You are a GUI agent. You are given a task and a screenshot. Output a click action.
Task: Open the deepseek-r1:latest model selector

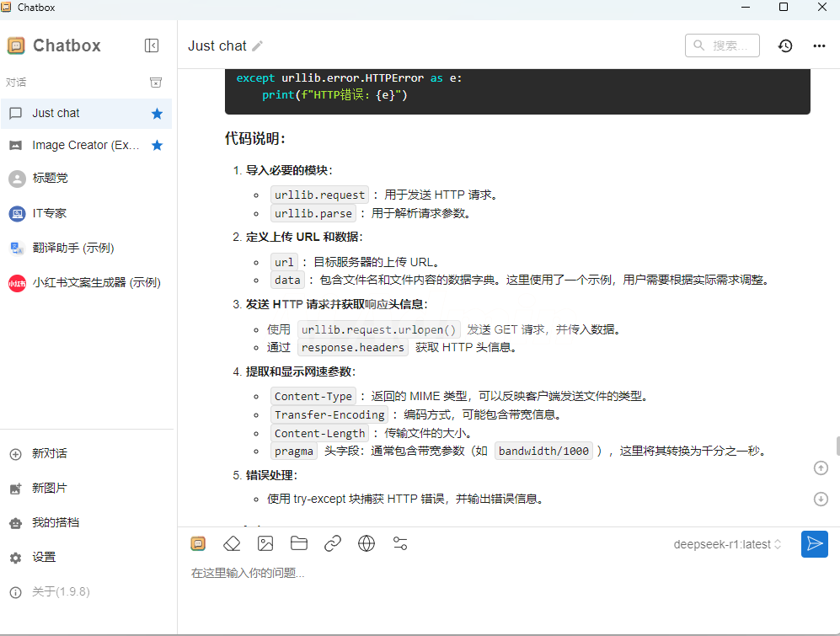pos(727,544)
